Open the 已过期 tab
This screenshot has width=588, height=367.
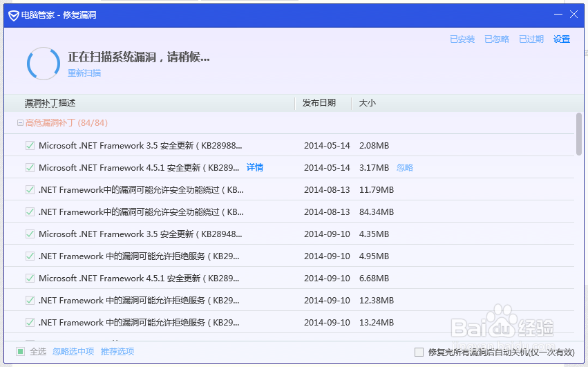click(x=531, y=39)
